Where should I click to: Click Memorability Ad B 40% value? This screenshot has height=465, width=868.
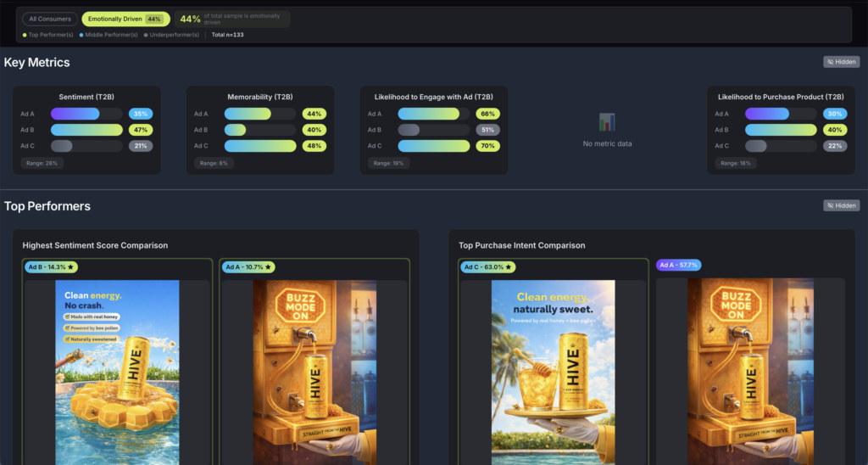click(314, 130)
